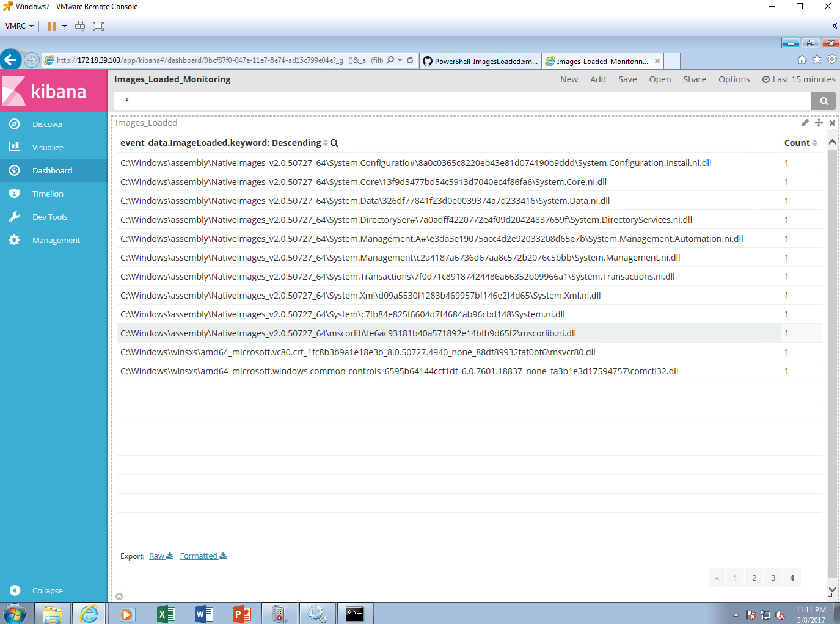Select the System.Core.ni.dll row
840x624 pixels.
(469, 182)
